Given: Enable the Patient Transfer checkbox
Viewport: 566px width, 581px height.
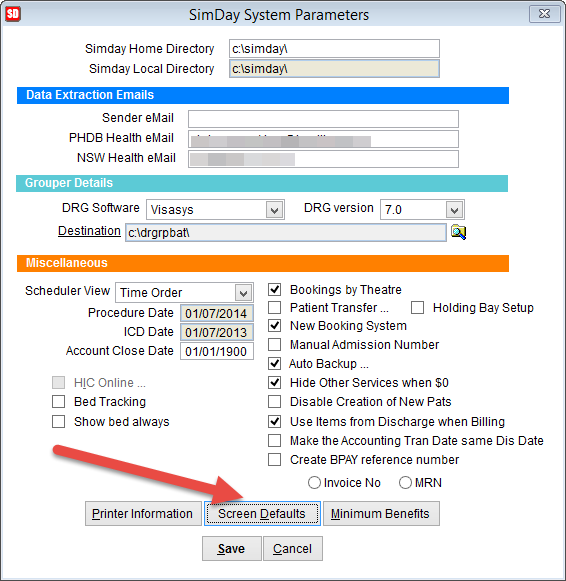Looking at the screenshot, I should (x=274, y=308).
